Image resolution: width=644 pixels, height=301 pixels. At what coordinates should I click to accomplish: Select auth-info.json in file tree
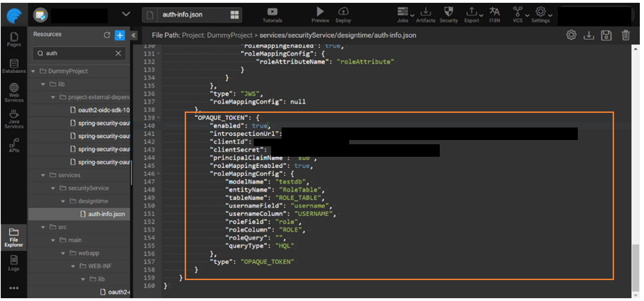[105, 214]
